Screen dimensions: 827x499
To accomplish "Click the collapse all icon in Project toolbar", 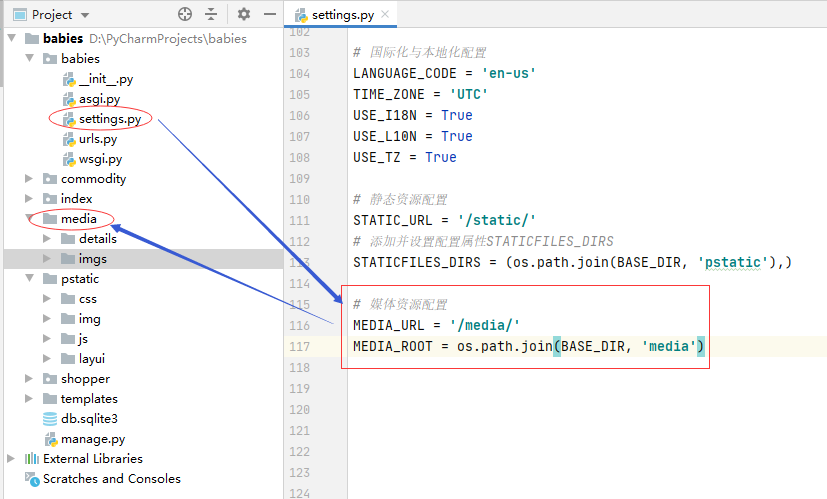I will click(211, 14).
